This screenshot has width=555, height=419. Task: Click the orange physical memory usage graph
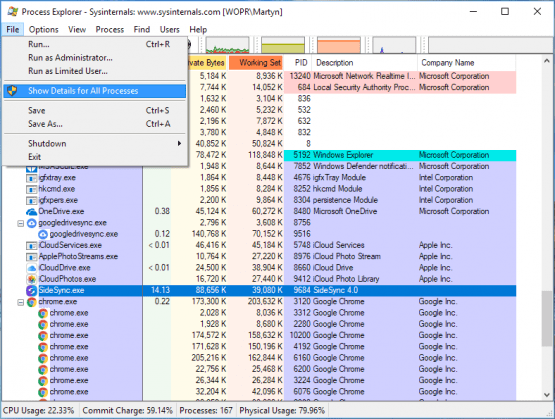pyautogui.click(x=339, y=46)
